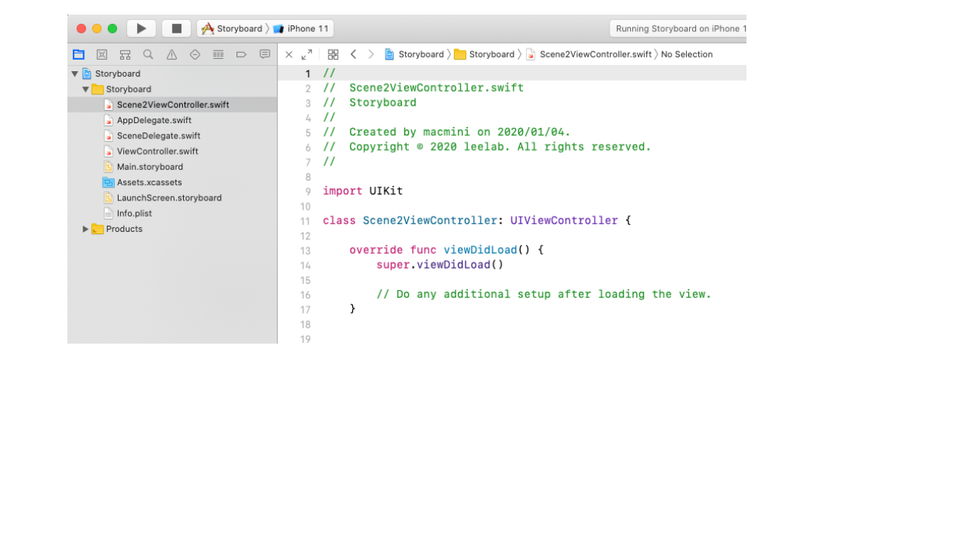The height and width of the screenshot is (551, 980).
Task: Show the Report navigator
Action: tap(265, 54)
